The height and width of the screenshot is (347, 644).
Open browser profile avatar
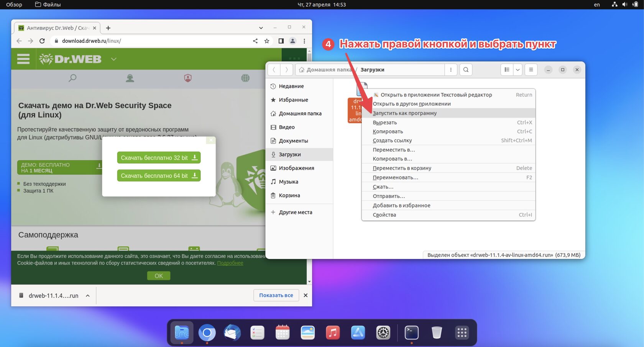pos(292,41)
